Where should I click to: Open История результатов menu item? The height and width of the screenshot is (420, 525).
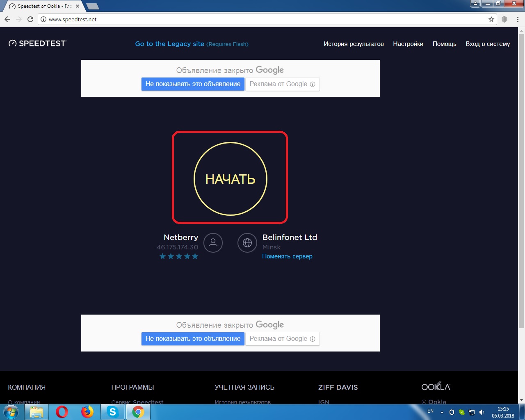[x=354, y=44]
